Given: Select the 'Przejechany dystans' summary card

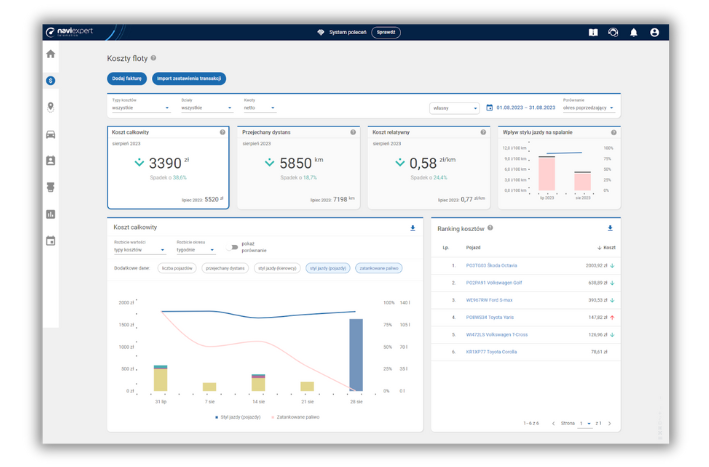Looking at the screenshot, I should 297,167.
